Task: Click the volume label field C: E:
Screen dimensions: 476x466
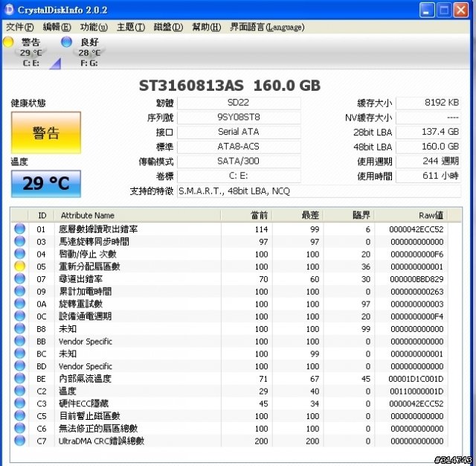Action: pyautogui.click(x=239, y=176)
